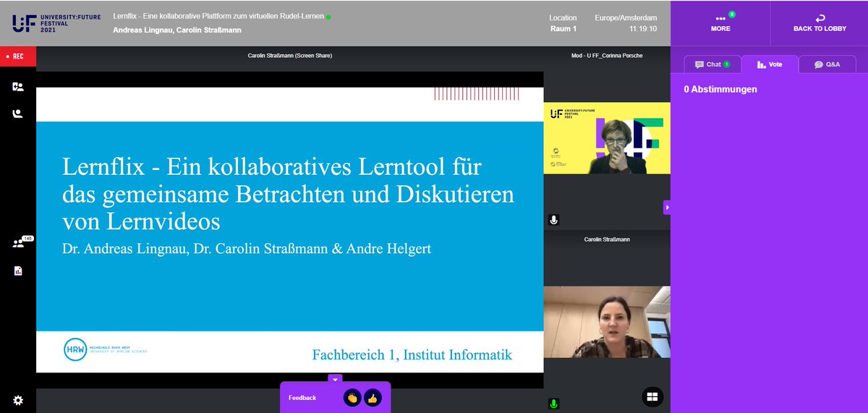Collapse the Feedback bar with down arrow

coord(335,379)
